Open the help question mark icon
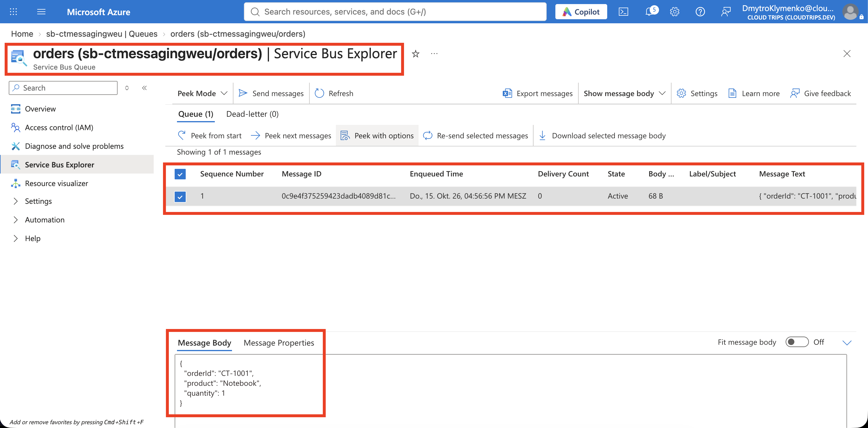 point(700,12)
